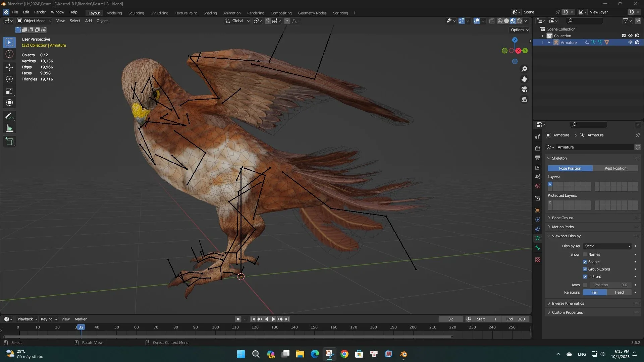Click the zoom viewport magnifier icon
The height and width of the screenshot is (362, 644).
coord(524,69)
